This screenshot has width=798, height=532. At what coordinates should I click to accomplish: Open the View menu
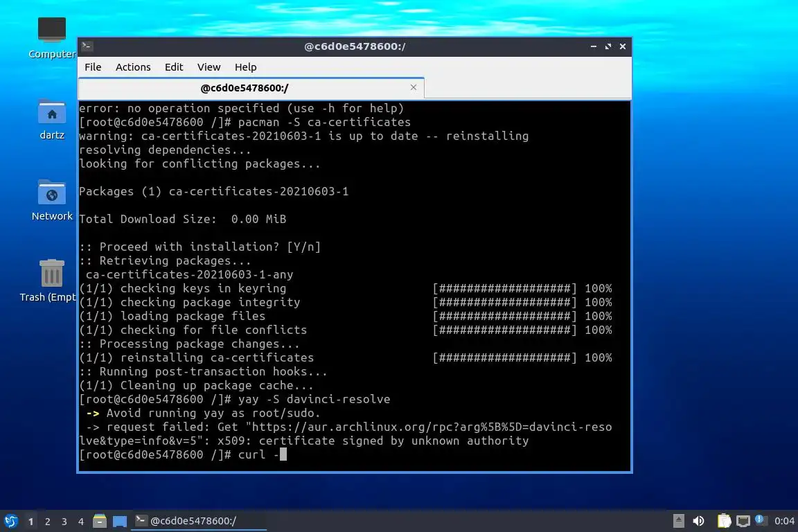pyautogui.click(x=209, y=67)
